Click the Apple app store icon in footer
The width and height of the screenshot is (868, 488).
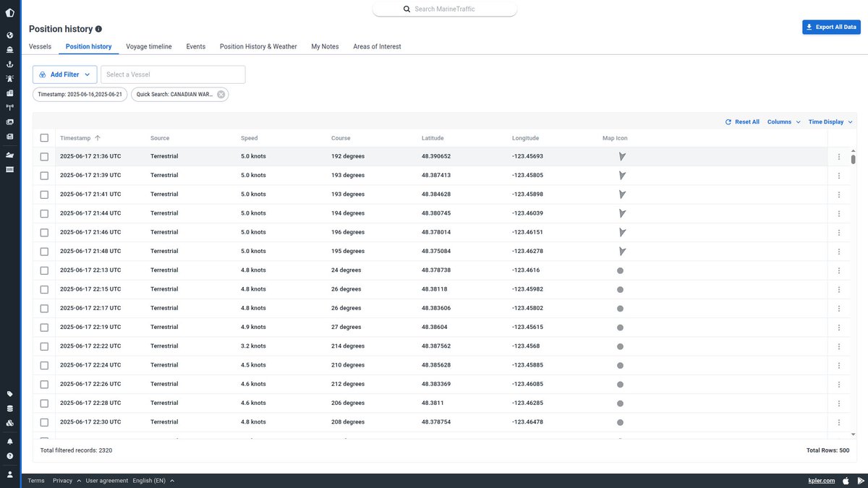pyautogui.click(x=846, y=481)
